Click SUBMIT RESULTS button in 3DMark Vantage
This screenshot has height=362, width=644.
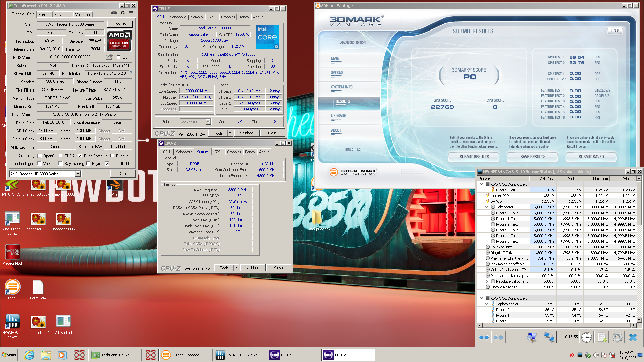[474, 157]
